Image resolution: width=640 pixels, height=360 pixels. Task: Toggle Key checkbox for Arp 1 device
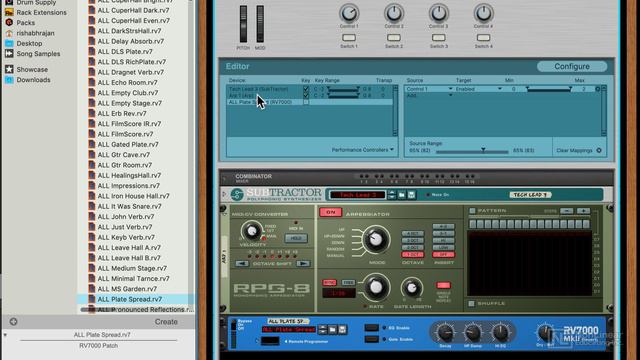(306, 95)
